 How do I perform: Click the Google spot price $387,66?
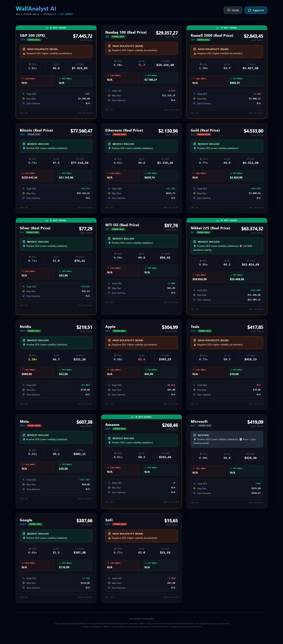click(x=84, y=521)
